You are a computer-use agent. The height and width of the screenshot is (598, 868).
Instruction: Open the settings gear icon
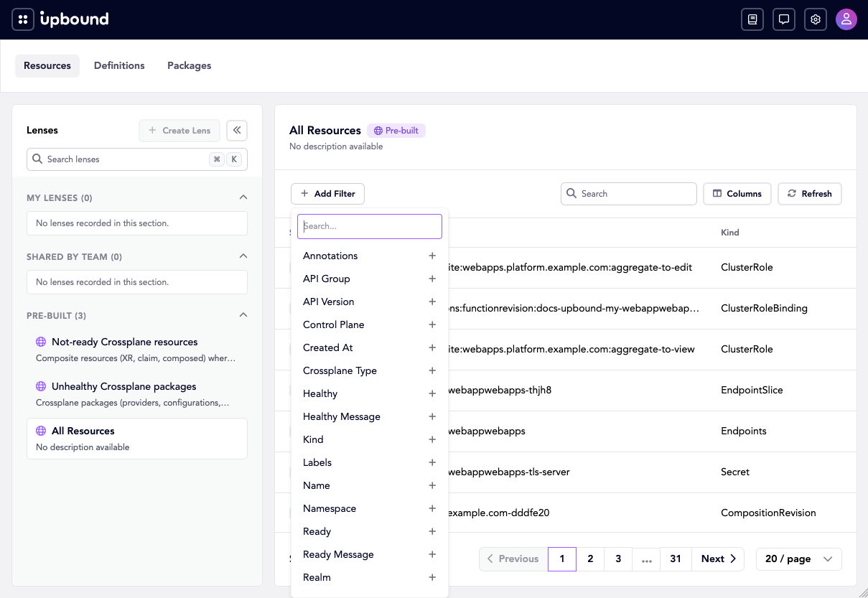click(x=816, y=19)
